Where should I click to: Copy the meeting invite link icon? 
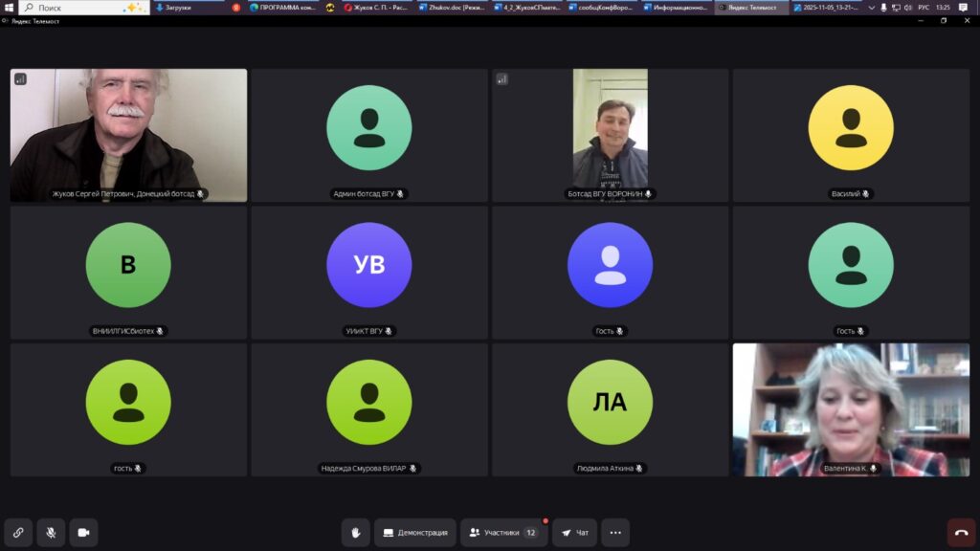click(18, 533)
